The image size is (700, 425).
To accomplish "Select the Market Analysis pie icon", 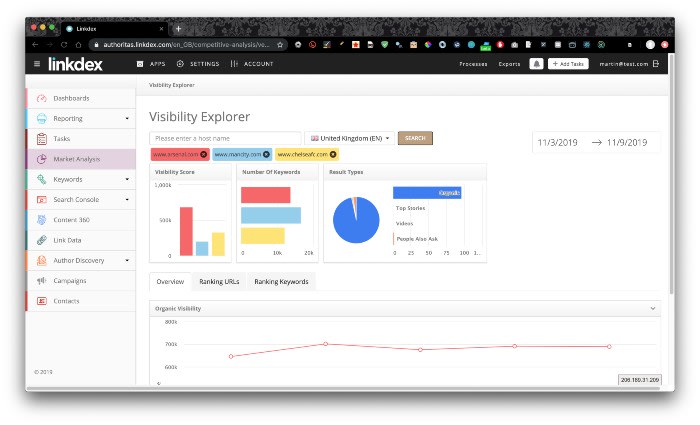I will tap(42, 159).
